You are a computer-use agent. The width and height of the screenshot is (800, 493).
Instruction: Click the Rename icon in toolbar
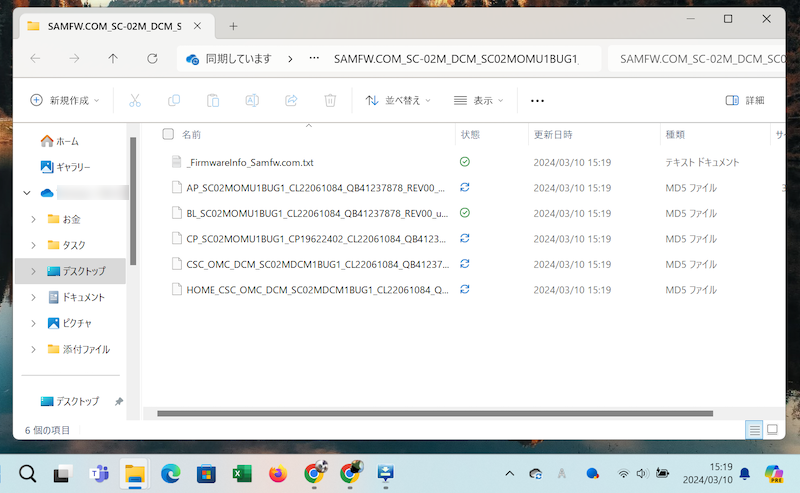(253, 101)
